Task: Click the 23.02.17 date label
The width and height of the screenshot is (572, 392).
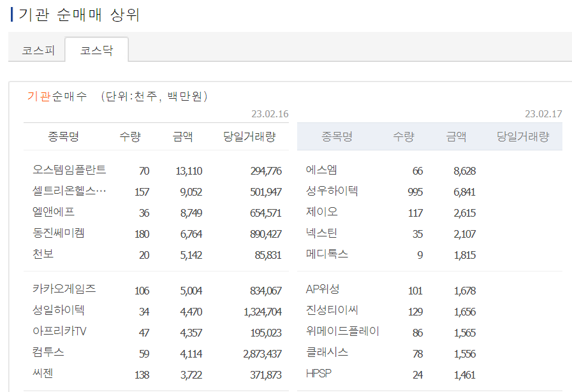Action: 543,114
